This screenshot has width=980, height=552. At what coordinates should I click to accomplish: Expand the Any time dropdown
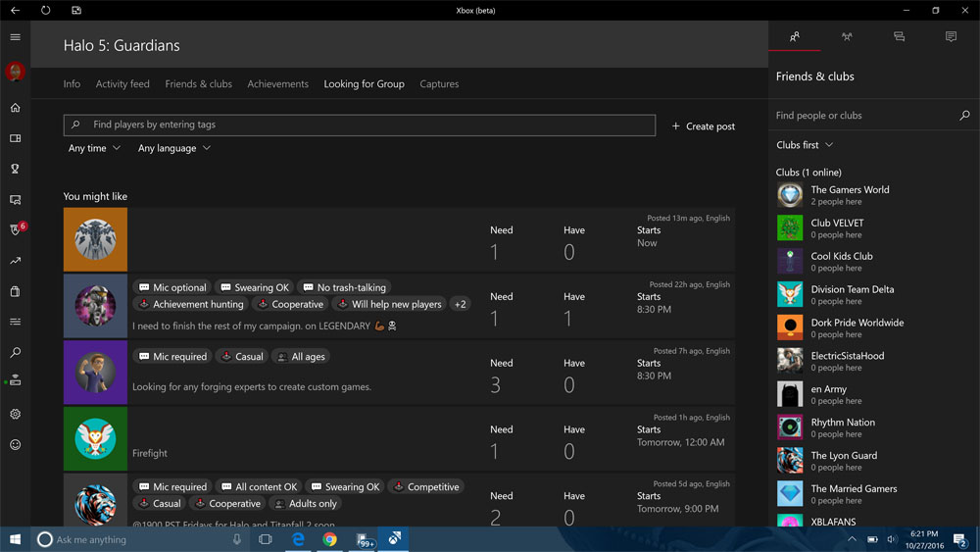click(x=94, y=148)
